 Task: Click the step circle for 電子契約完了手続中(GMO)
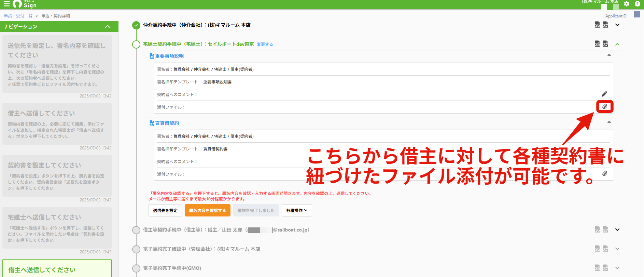(136, 268)
